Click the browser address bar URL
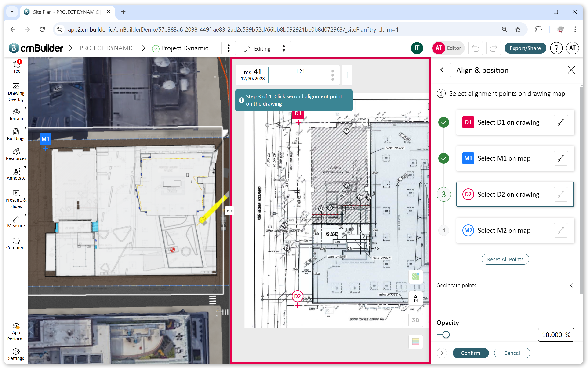 233,29
